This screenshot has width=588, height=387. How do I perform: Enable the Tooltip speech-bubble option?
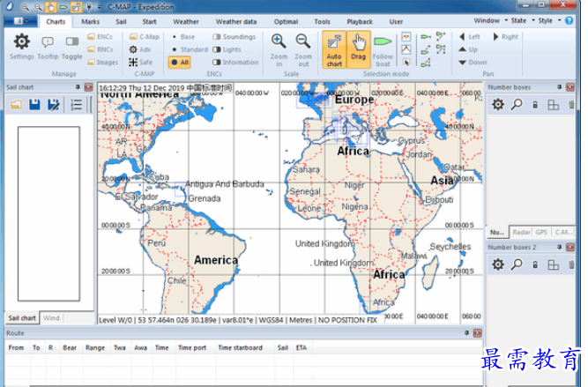coord(48,47)
